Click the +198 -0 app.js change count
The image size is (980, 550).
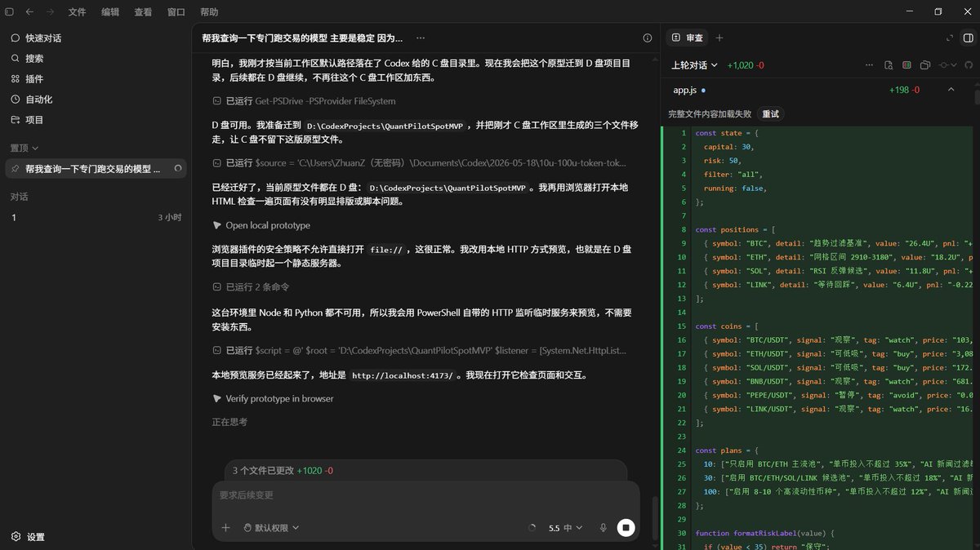point(904,90)
